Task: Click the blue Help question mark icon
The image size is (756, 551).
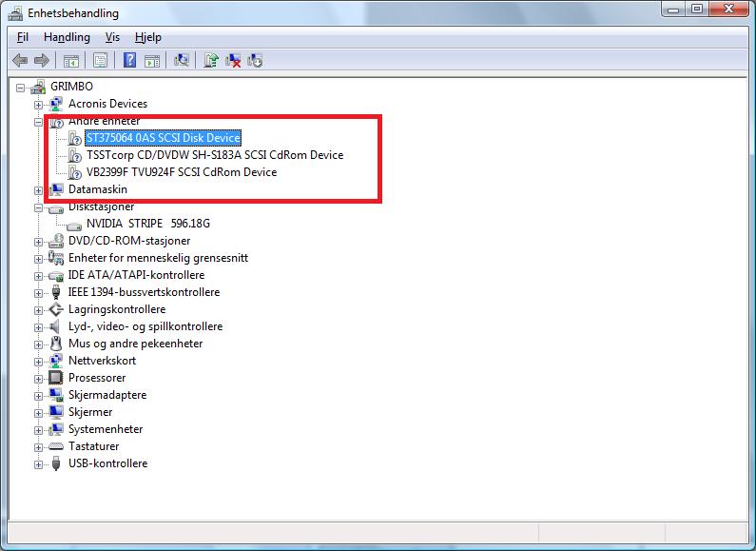Action: (129, 60)
